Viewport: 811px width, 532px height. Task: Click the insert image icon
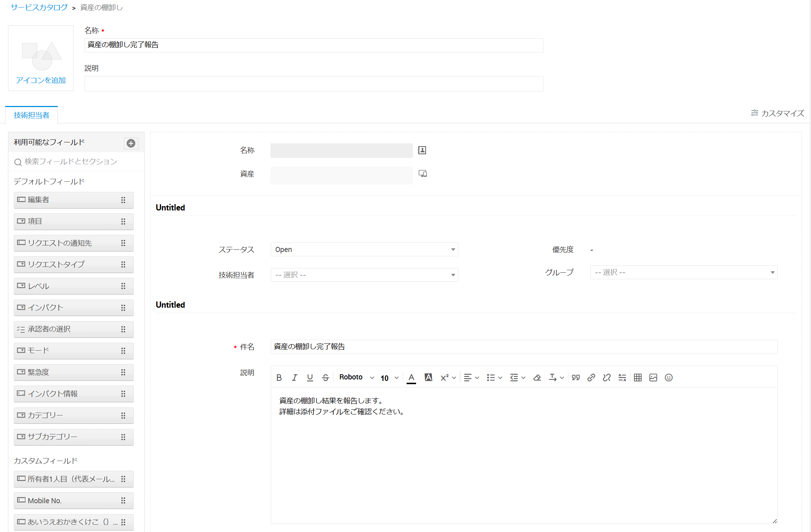click(x=653, y=378)
